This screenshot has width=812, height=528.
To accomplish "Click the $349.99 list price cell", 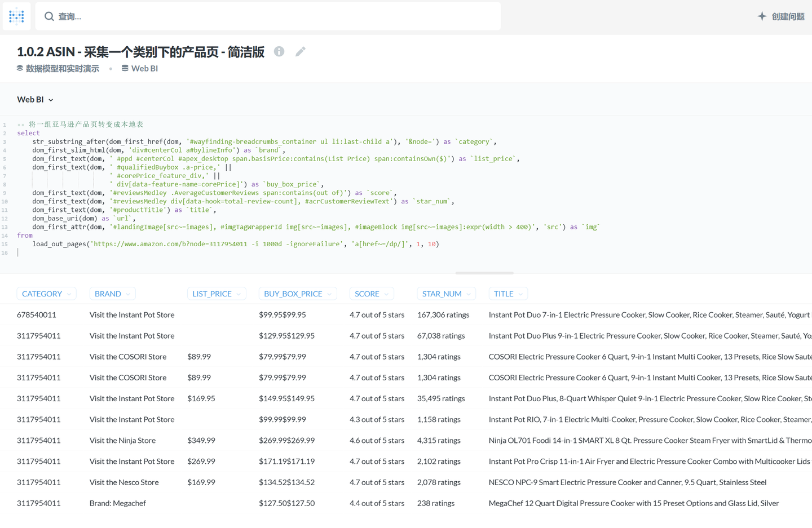I will tap(201, 440).
